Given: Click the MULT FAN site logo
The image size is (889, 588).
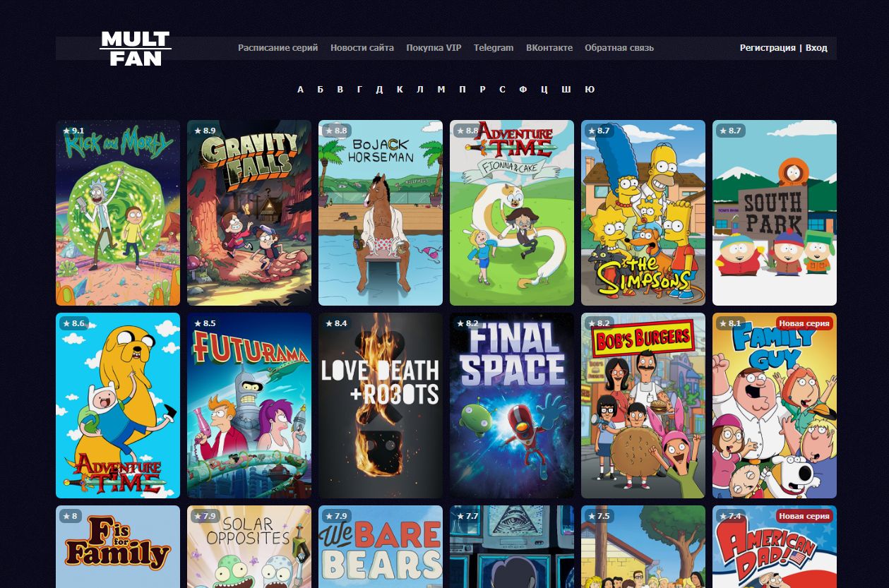Looking at the screenshot, I should pos(136,48).
